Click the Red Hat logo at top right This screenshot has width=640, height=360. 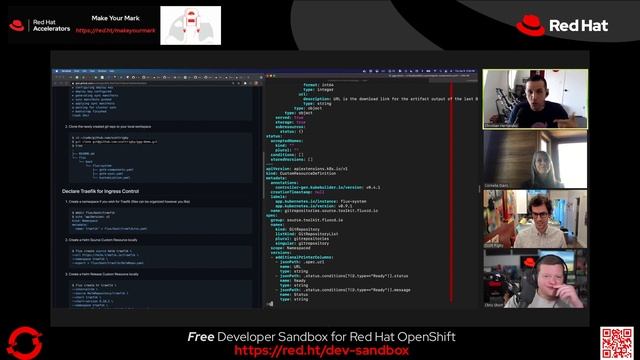(x=562, y=26)
